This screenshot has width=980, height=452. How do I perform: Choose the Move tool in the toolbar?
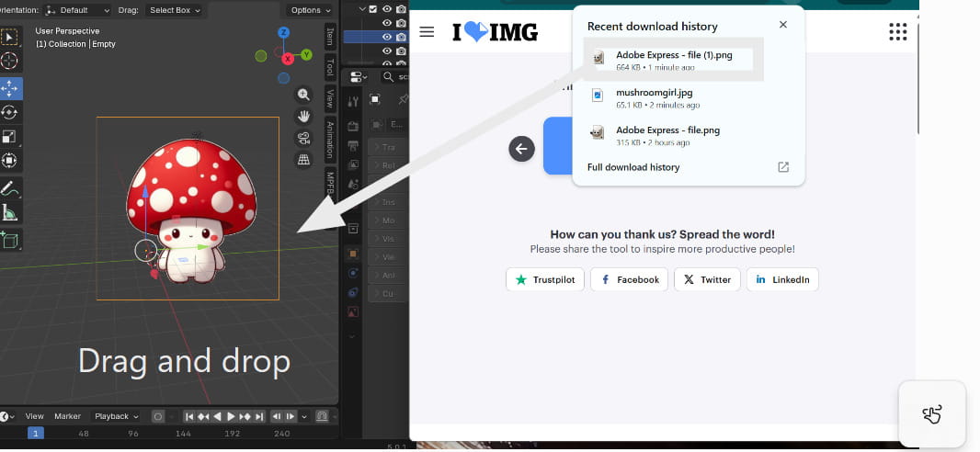[x=9, y=88]
